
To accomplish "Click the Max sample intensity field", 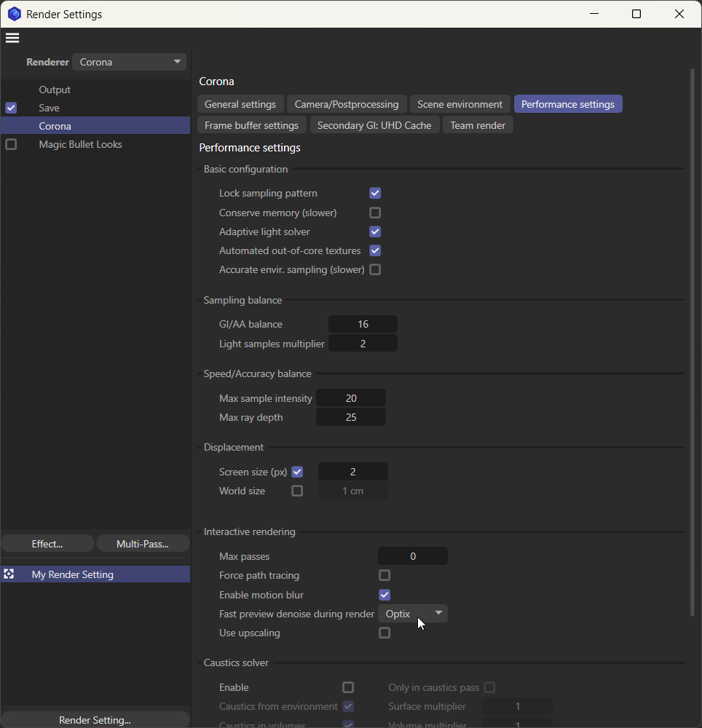I will click(x=351, y=398).
